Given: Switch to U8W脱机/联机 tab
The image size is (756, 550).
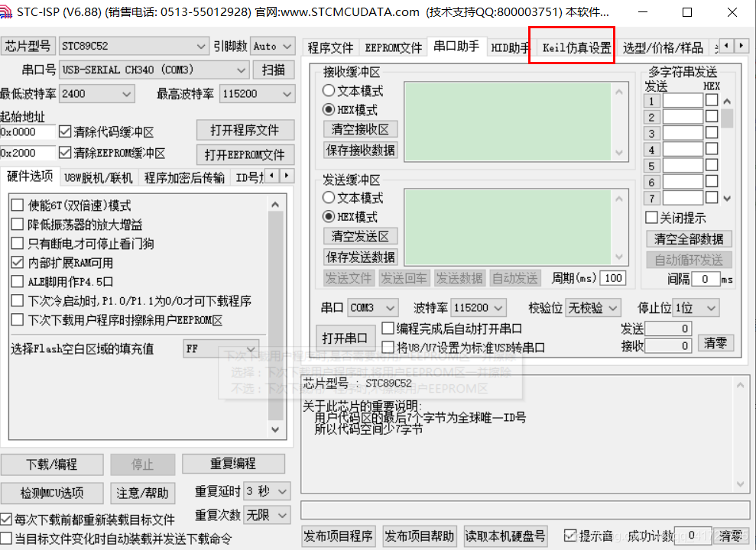Looking at the screenshot, I should pyautogui.click(x=99, y=178).
